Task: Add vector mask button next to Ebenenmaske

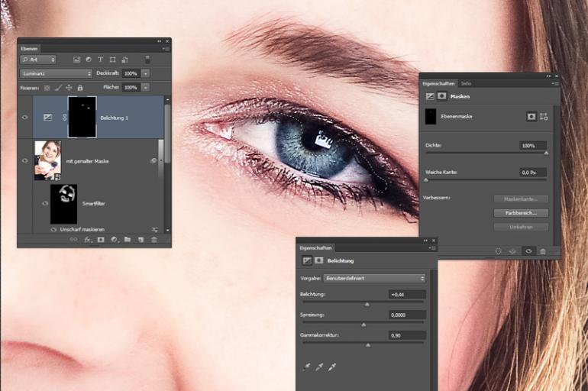Action: click(544, 117)
